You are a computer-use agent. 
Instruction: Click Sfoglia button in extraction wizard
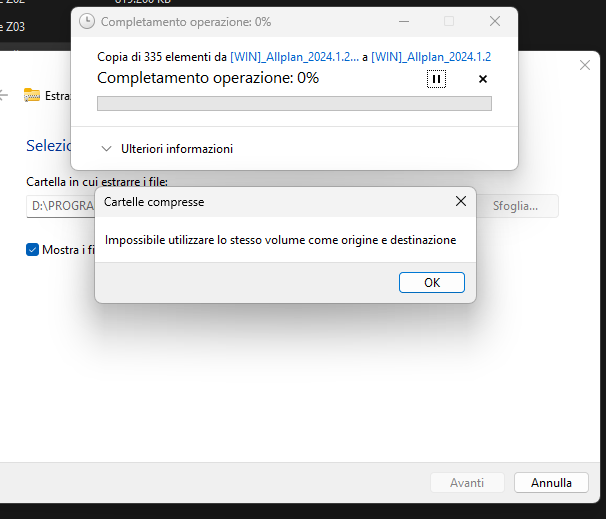(x=515, y=206)
